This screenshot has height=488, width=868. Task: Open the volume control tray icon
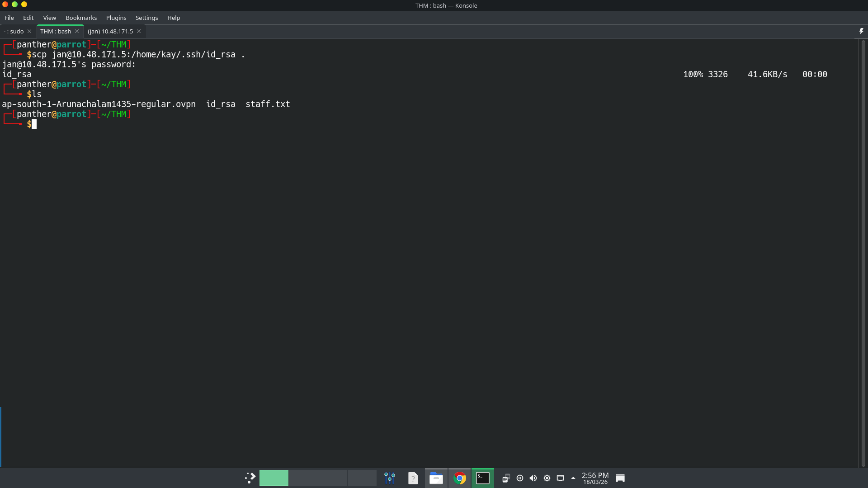(533, 478)
